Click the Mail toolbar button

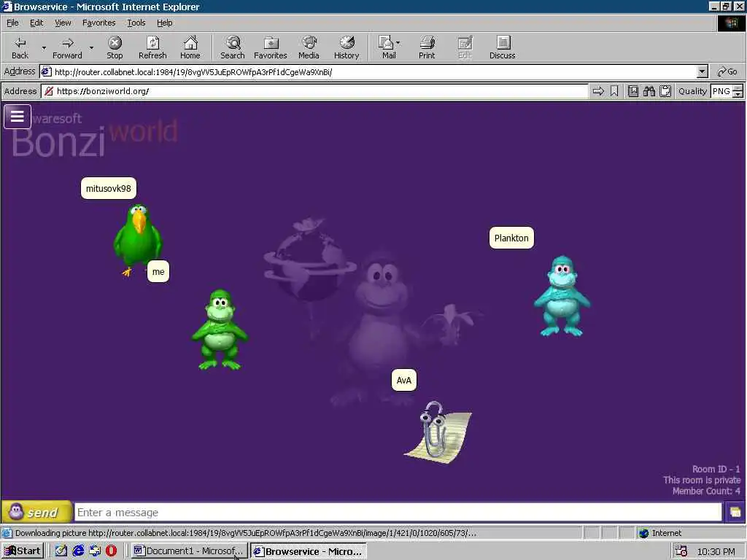coord(388,47)
